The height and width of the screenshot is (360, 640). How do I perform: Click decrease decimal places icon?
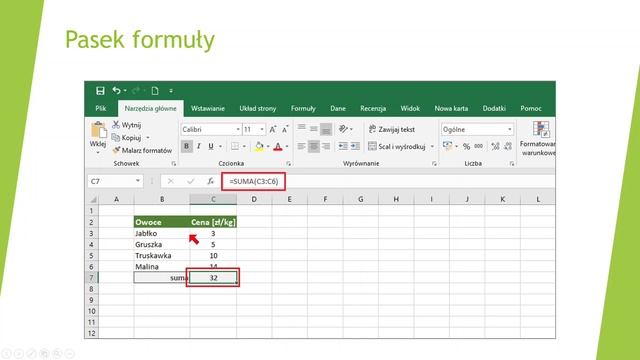508,146
